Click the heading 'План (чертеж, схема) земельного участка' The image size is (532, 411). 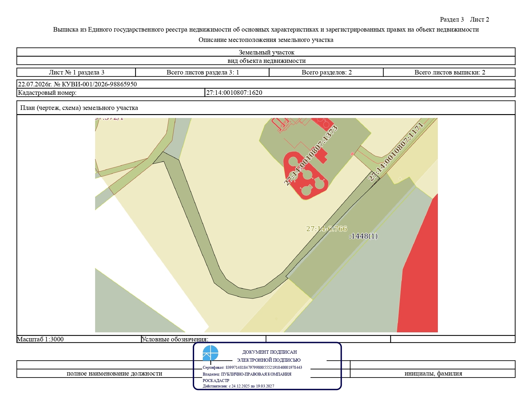(x=79, y=108)
